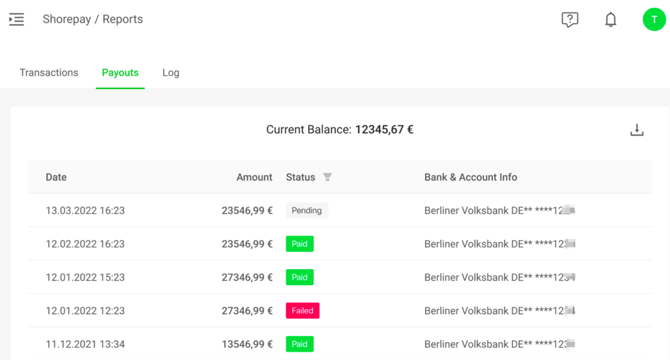The height and width of the screenshot is (360, 670).
Task: Click bank info in the 12.01.2022 15:23 row
Action: click(500, 277)
